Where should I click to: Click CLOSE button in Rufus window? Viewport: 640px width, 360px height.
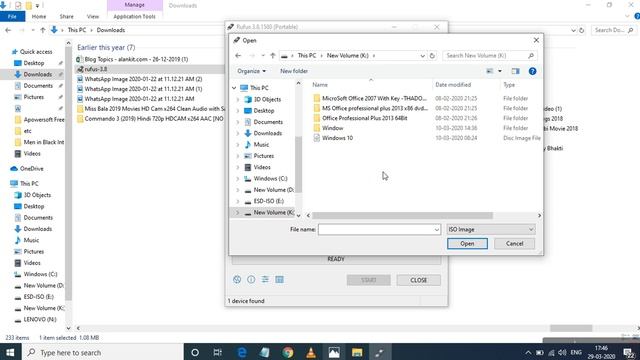coord(418,280)
